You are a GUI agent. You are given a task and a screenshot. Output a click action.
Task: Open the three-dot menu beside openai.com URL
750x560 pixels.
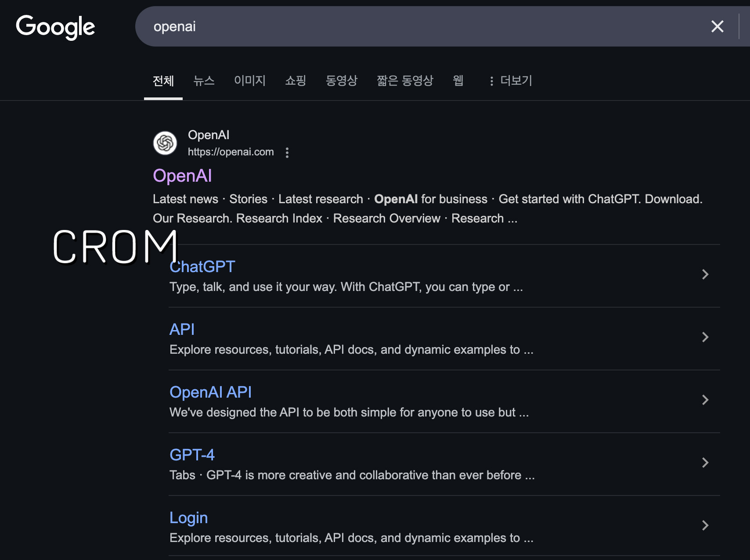point(287,153)
